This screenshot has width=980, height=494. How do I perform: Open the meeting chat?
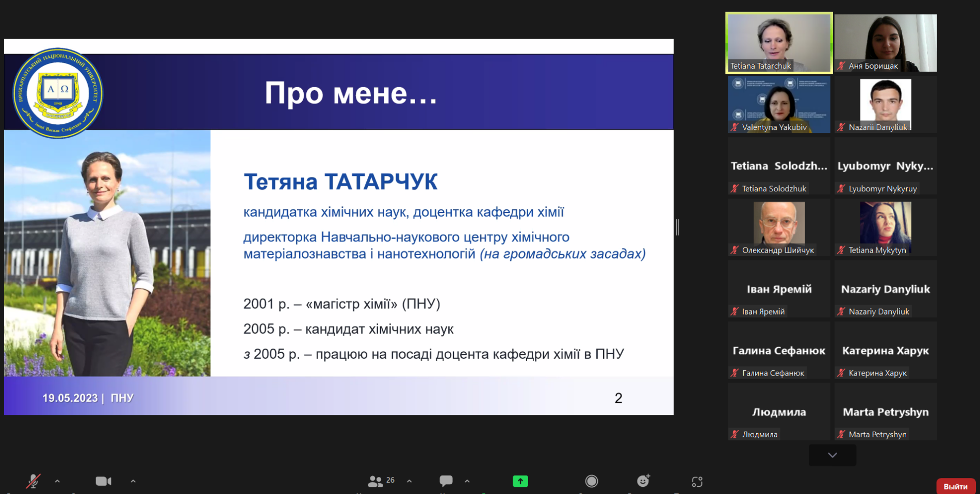pyautogui.click(x=446, y=481)
